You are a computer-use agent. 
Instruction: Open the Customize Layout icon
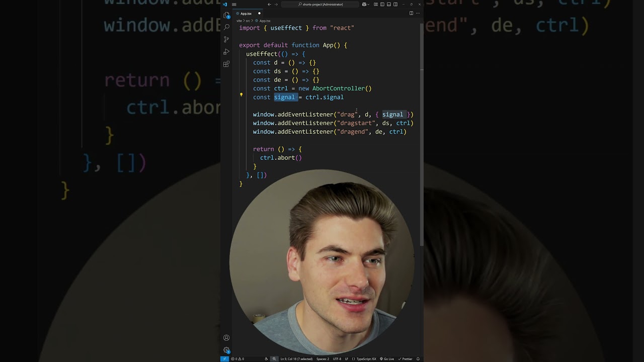click(x=376, y=5)
